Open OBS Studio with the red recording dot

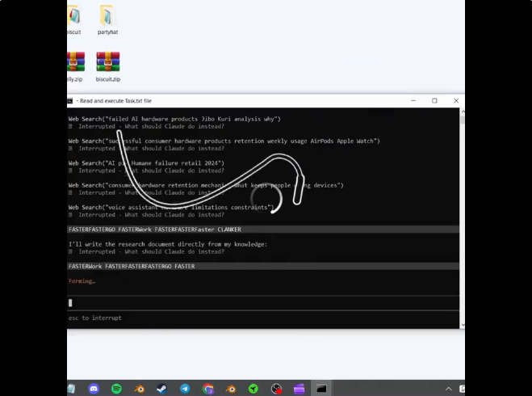pyautogui.click(x=276, y=389)
